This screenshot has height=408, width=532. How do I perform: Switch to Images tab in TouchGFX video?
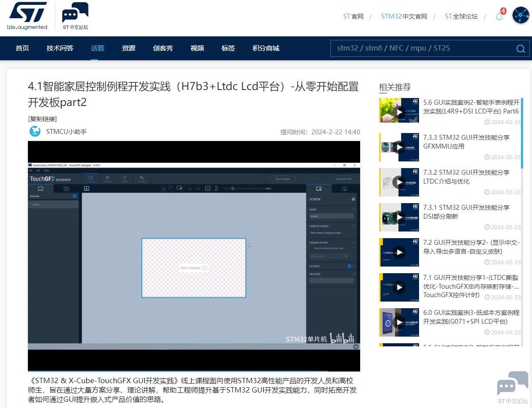click(107, 178)
